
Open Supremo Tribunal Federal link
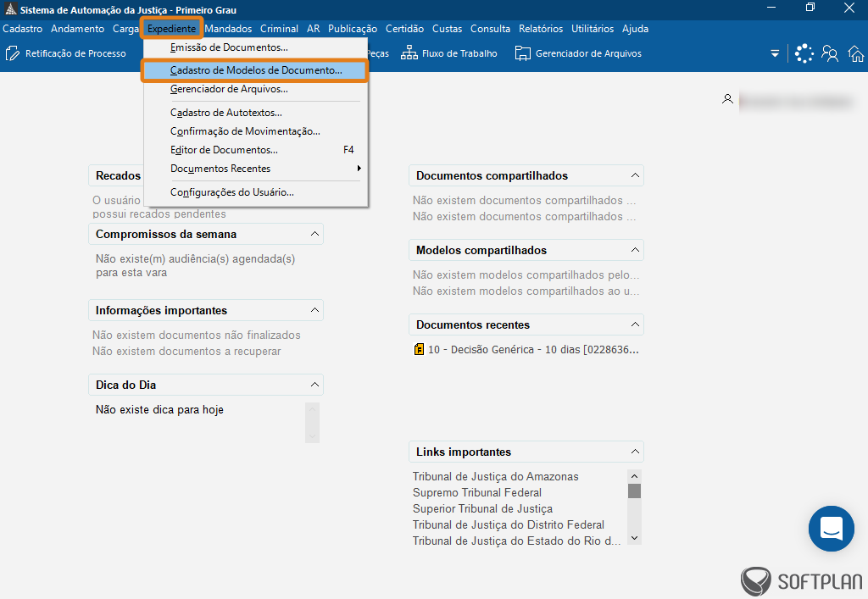click(476, 492)
